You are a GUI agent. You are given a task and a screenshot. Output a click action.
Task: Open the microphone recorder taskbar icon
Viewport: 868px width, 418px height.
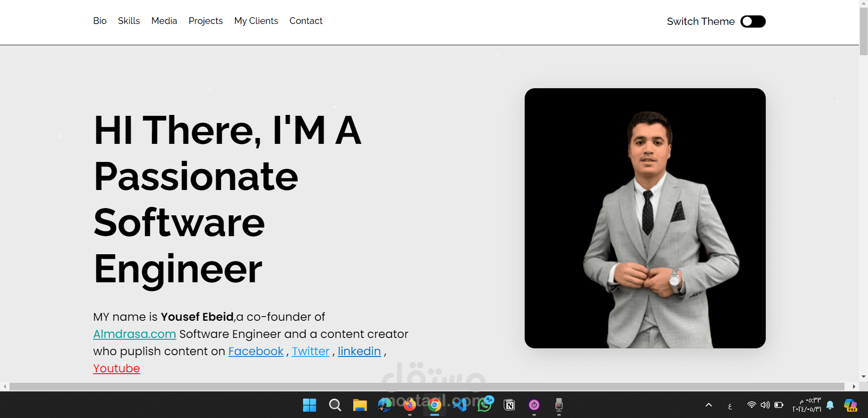[x=559, y=405]
